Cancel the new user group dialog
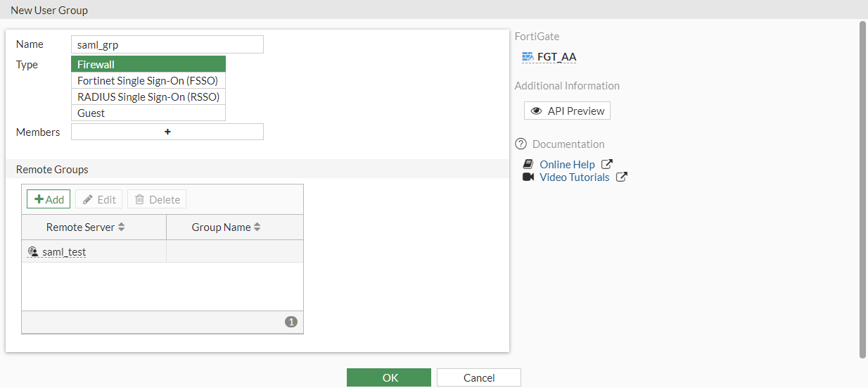Viewport: 868px width, 388px height. point(478,378)
